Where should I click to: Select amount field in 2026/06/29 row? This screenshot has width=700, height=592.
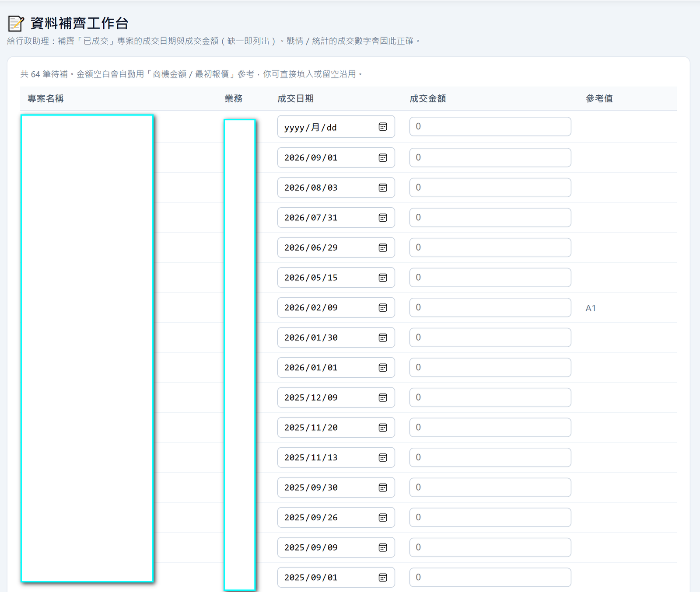(x=490, y=247)
